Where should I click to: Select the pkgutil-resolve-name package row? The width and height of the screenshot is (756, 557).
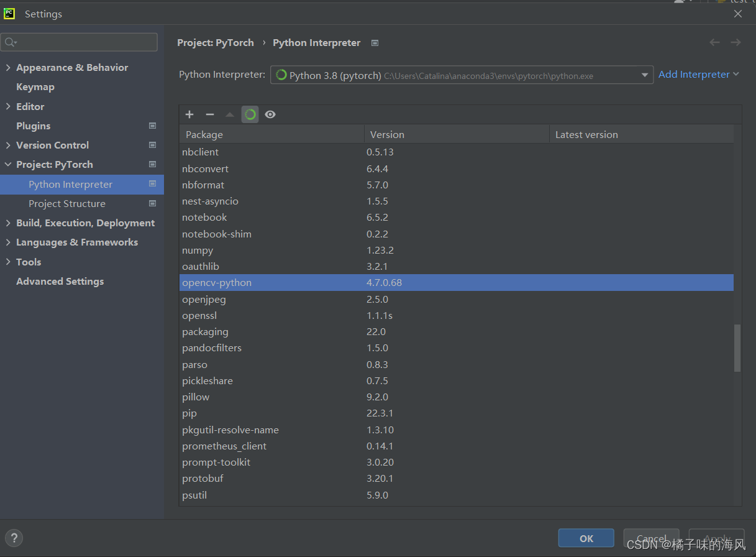point(457,430)
